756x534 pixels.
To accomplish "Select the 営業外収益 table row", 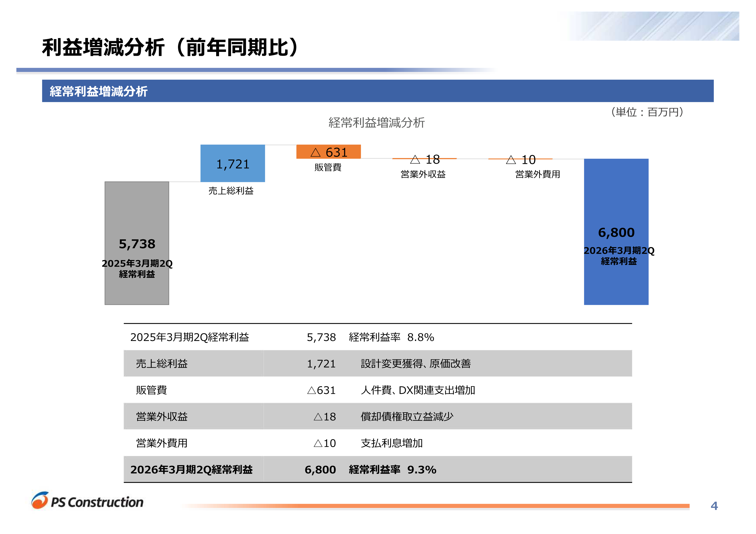I will [x=162, y=417].
